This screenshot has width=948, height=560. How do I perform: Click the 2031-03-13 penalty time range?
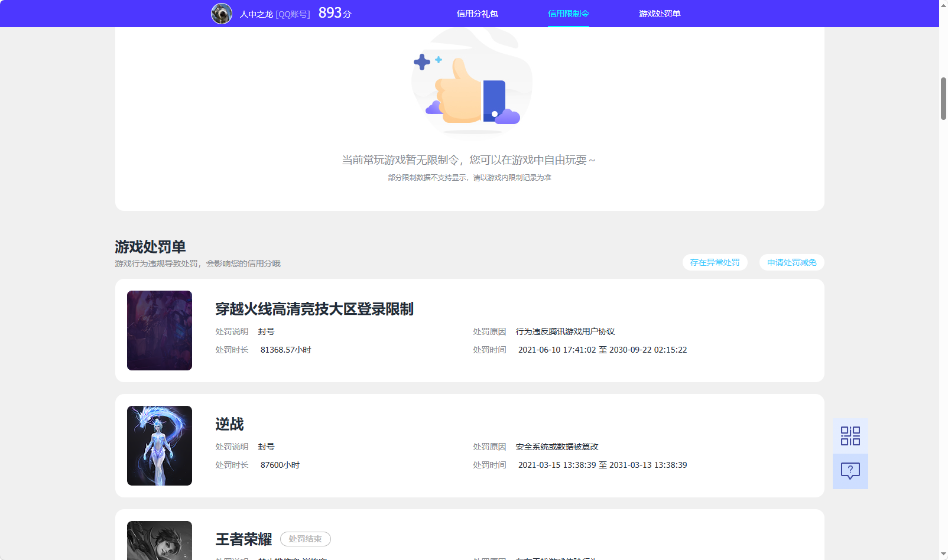[x=603, y=465]
